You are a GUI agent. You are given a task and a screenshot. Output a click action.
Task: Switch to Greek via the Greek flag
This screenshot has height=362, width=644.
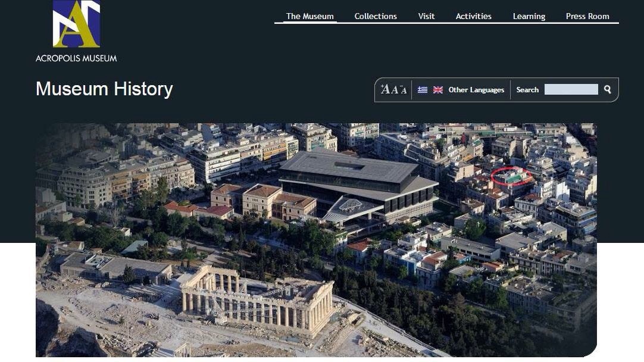(x=423, y=89)
